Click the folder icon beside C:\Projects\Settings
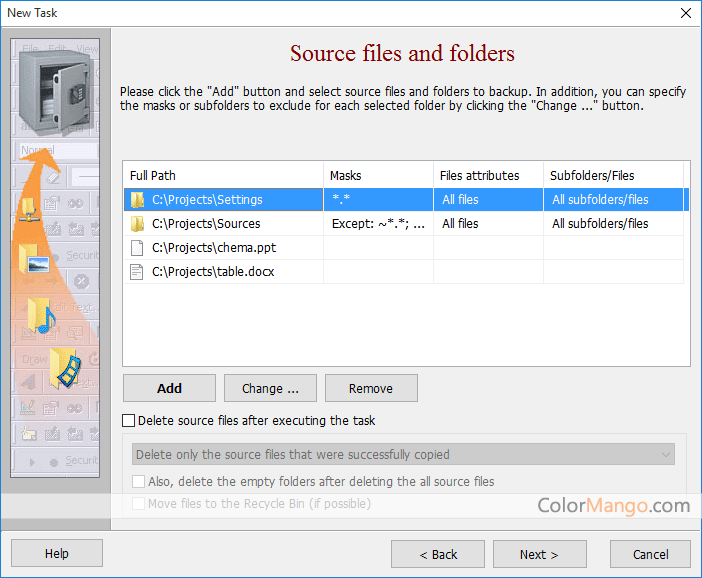 click(137, 200)
